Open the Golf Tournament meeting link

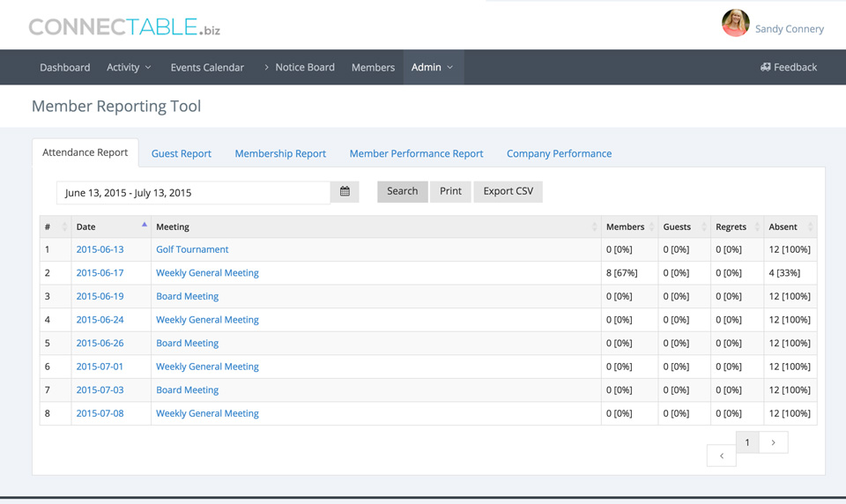tap(192, 249)
